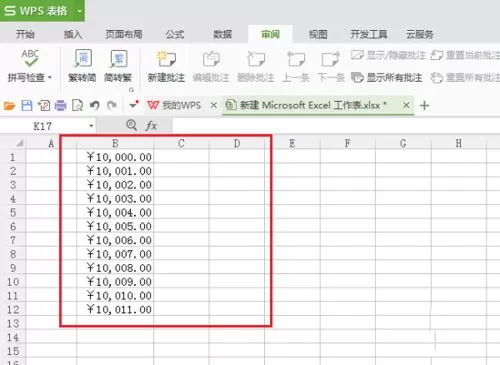Select row 13 header
500x365 pixels.
point(13,323)
